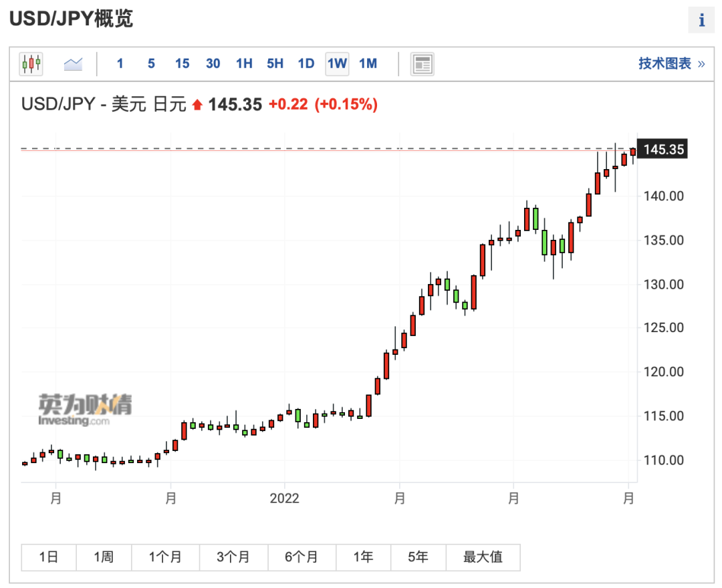Switch to the 1W interval
Image resolution: width=722 pixels, height=588 pixels.
337,63
